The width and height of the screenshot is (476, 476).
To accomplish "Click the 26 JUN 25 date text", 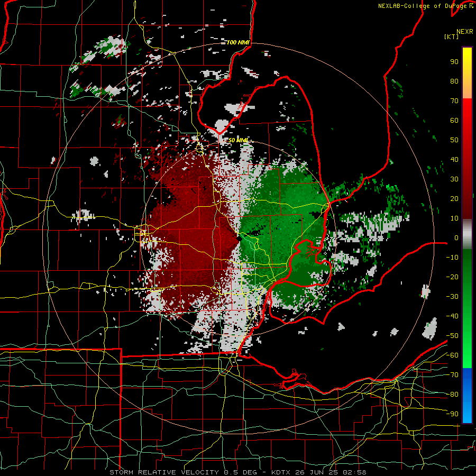I will point(316,472).
